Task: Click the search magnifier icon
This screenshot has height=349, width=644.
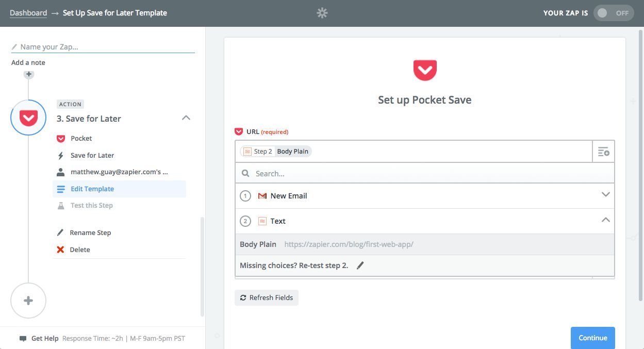Action: tap(245, 174)
